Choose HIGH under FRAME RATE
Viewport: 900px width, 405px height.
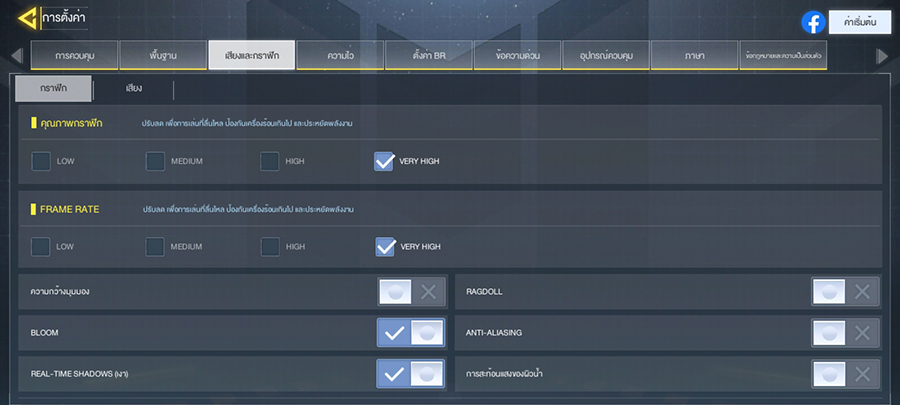(x=270, y=246)
